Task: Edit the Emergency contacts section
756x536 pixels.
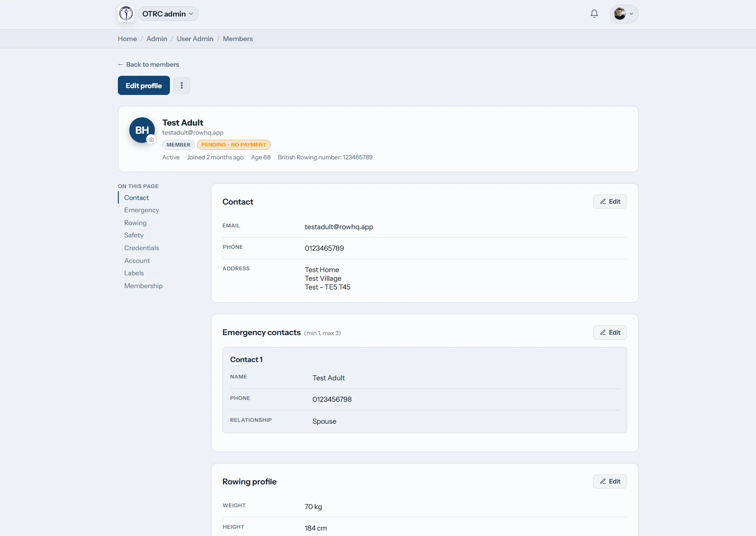Action: coord(610,332)
